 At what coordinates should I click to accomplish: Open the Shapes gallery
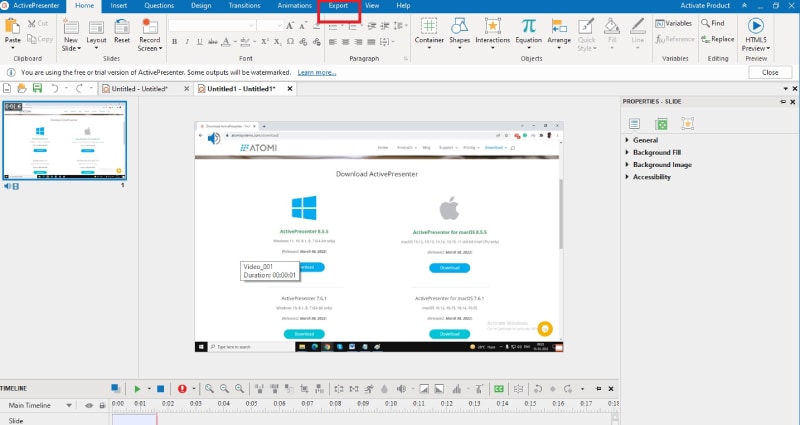[x=459, y=34]
